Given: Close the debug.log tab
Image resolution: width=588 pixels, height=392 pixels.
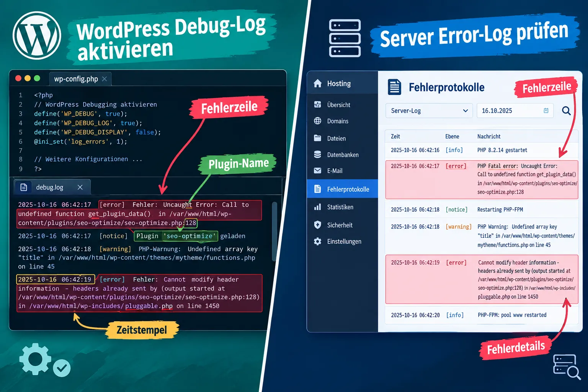Looking at the screenshot, I should coord(80,187).
